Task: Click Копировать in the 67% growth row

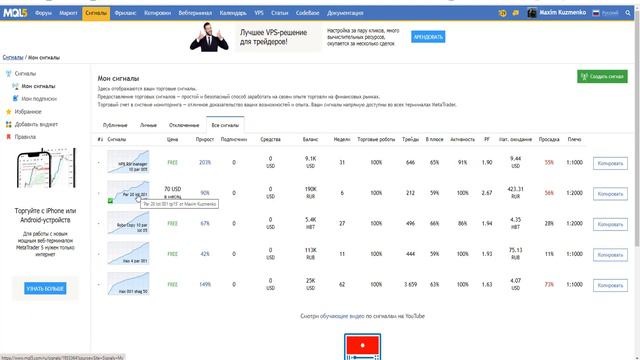Action: [x=610, y=224]
